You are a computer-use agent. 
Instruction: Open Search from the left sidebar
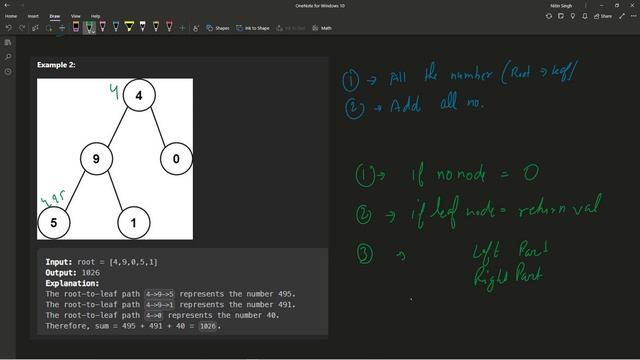[8, 57]
